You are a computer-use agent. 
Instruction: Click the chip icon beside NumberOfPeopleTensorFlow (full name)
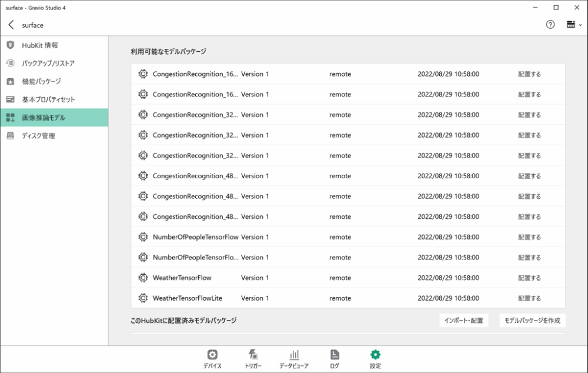[x=143, y=237]
